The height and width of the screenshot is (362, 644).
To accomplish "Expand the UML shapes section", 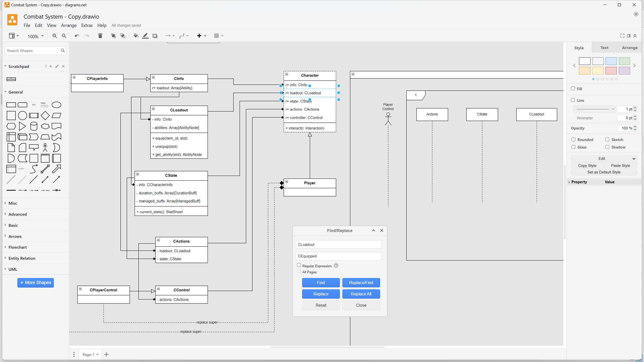I will [12, 269].
